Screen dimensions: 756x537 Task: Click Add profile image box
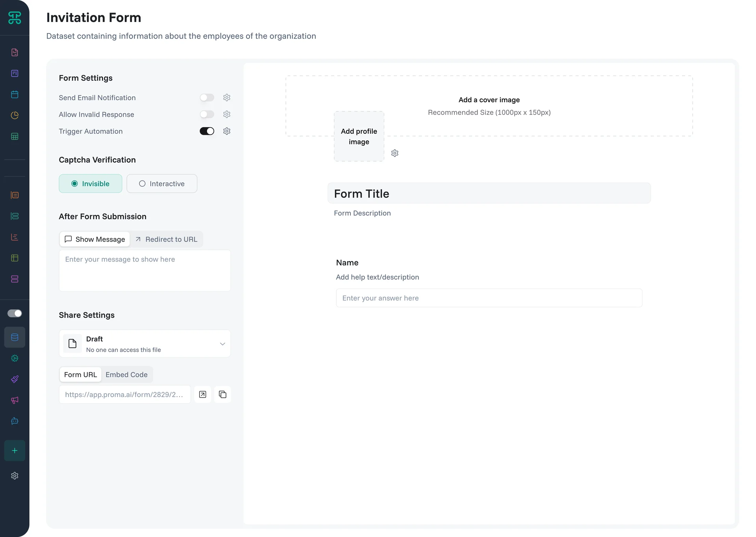click(359, 136)
